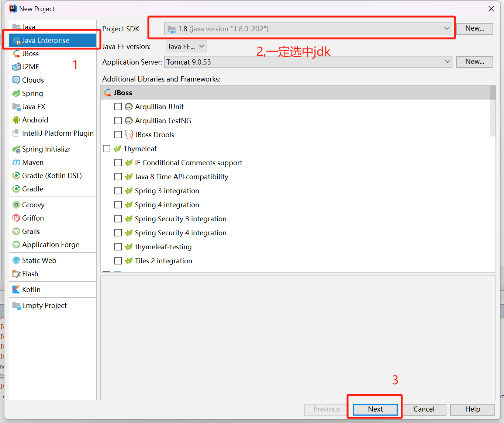Click the Spring leaf icon in sidebar
The width and height of the screenshot is (504, 423).
pos(16,94)
